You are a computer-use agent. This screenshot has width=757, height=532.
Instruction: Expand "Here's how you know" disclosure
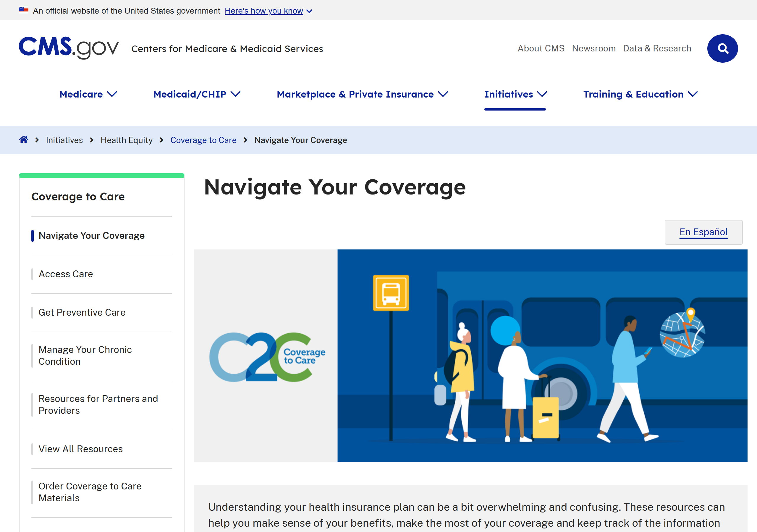268,11
